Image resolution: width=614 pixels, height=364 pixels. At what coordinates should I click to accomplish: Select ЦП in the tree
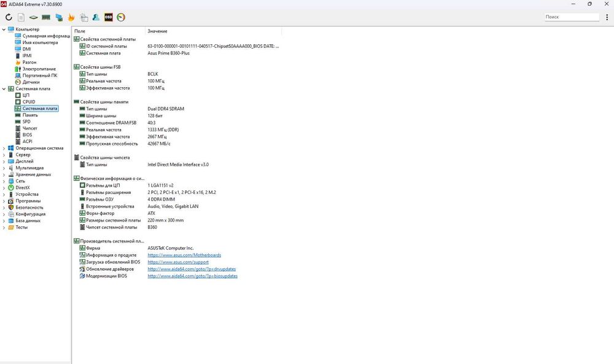[26, 95]
